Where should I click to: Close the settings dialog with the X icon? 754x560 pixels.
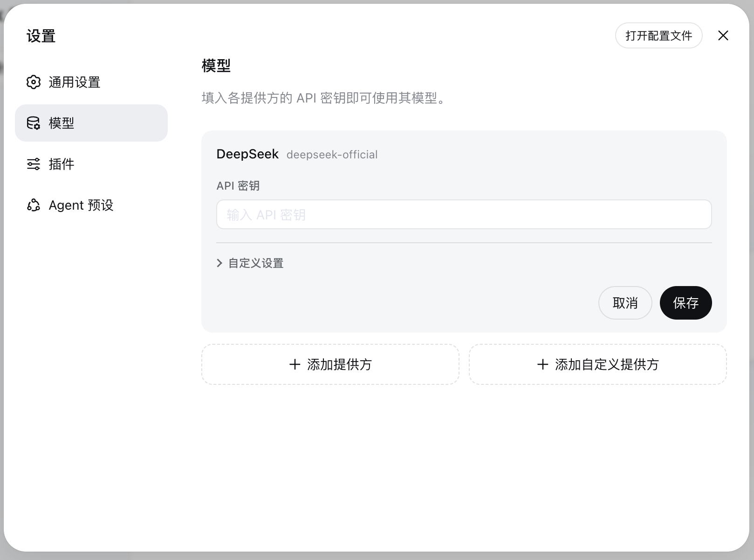[723, 35]
